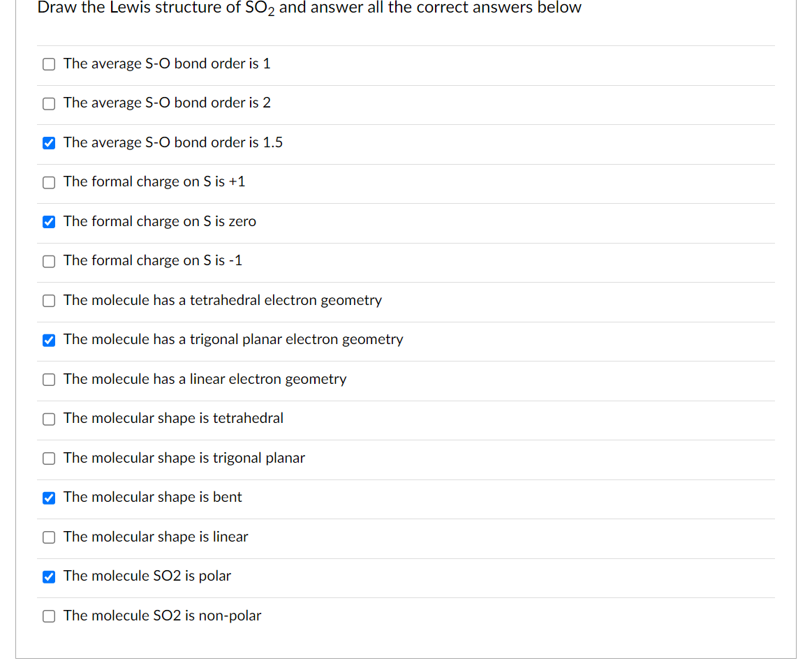Select 'molecular shape is trigonal planar' checkbox
Screen dimensions: 812x663
click(49, 459)
